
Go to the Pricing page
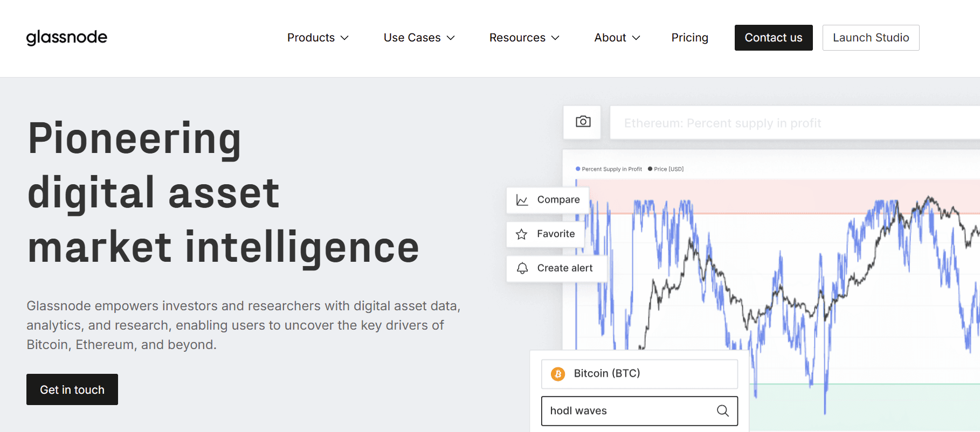[x=690, y=38]
